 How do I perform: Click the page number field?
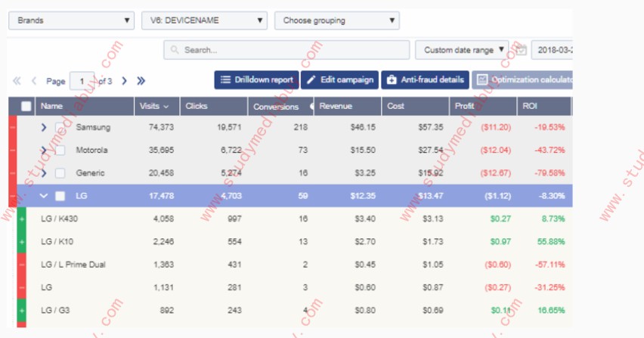(x=82, y=81)
